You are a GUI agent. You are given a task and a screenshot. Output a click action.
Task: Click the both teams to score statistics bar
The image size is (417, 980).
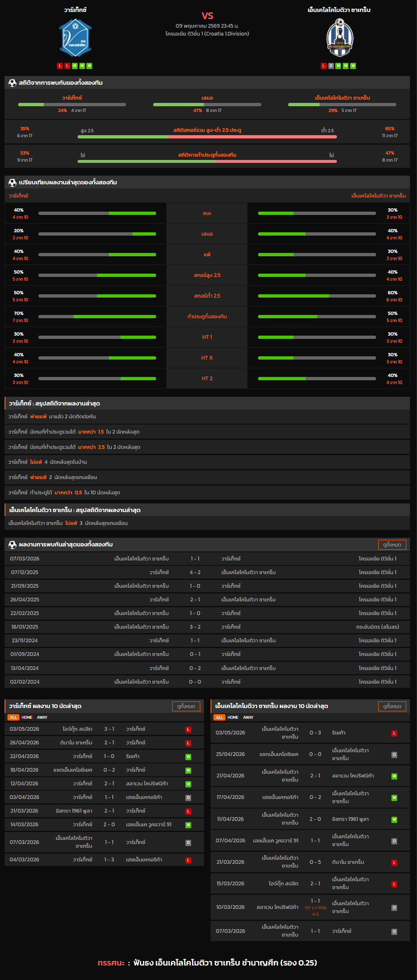pos(207,161)
